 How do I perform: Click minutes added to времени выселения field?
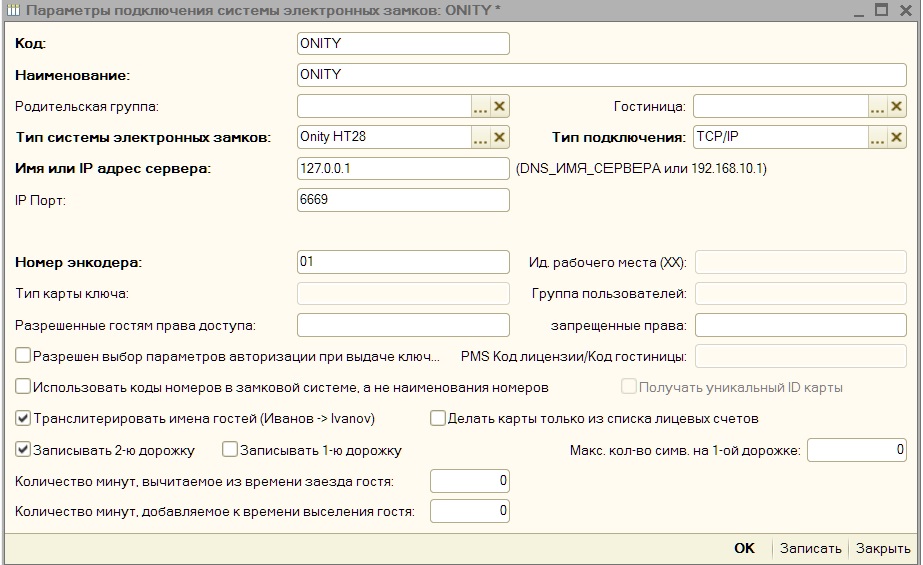[x=470, y=511]
